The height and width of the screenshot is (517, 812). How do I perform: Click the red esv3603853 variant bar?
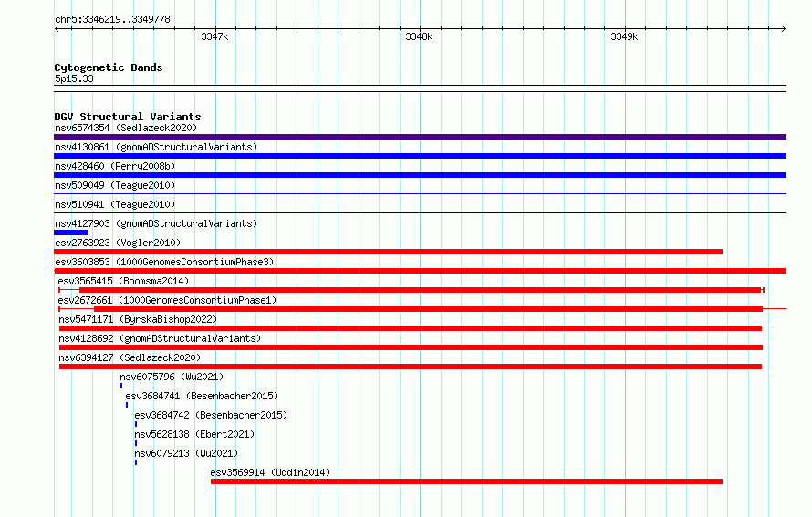[420, 271]
